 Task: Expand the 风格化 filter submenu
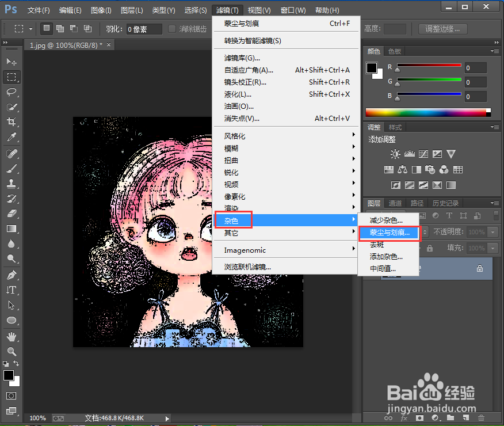286,136
